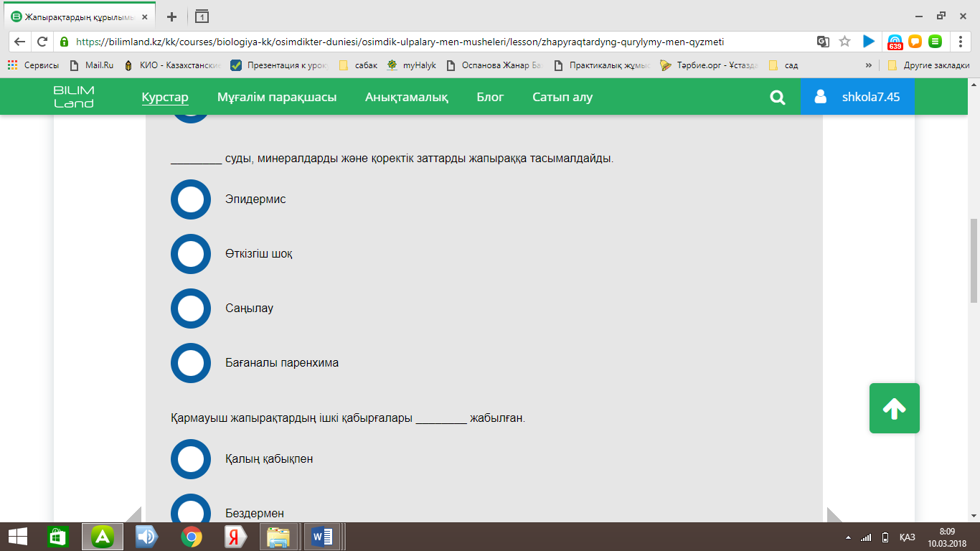Open Мұғалім парақшасы in the site menu
This screenshot has width=980, height=551.
(277, 98)
